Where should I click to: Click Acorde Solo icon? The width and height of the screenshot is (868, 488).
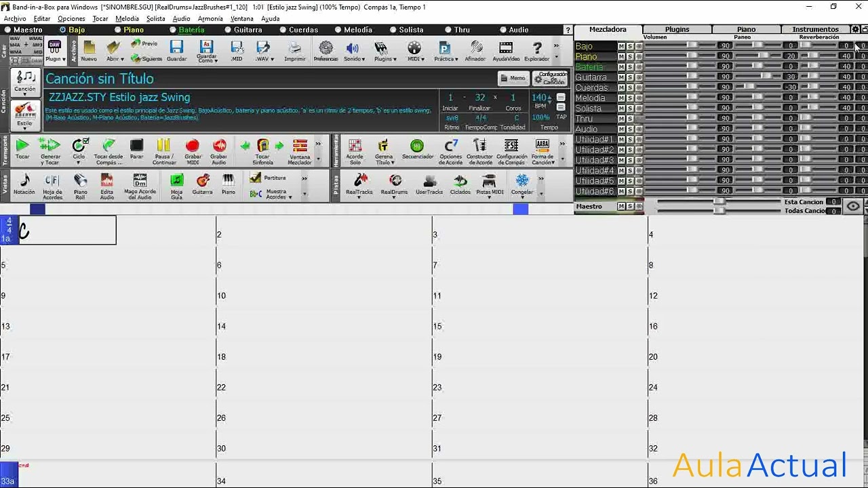click(355, 150)
